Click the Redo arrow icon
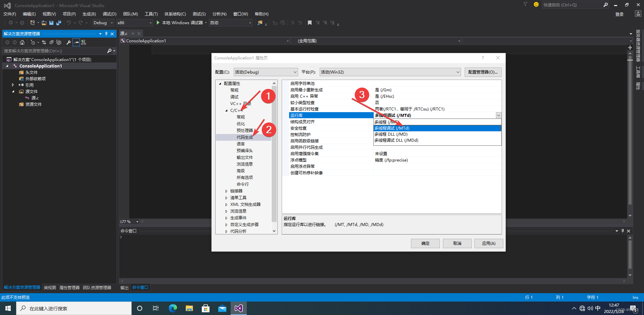Screen dimensions: 644x315 tap(81, 22)
